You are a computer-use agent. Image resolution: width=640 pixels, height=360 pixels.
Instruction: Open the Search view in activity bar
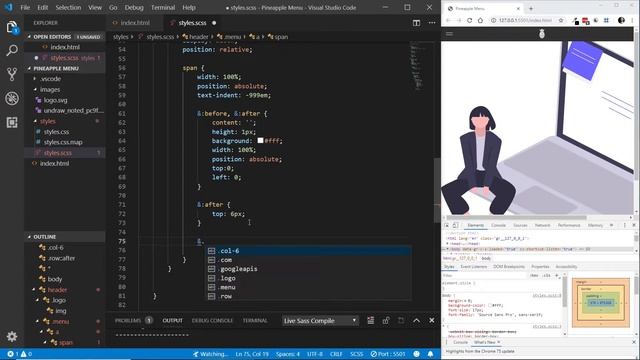coord(12,51)
